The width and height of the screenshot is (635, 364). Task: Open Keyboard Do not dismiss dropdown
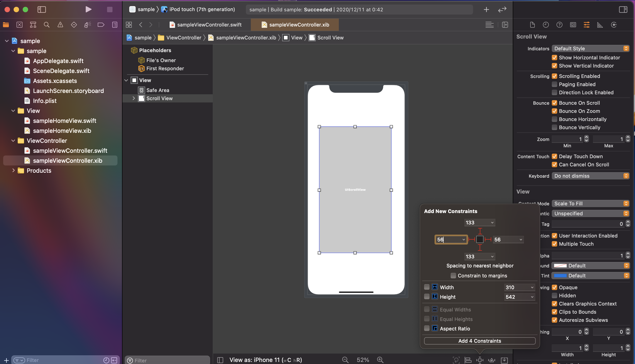(590, 176)
